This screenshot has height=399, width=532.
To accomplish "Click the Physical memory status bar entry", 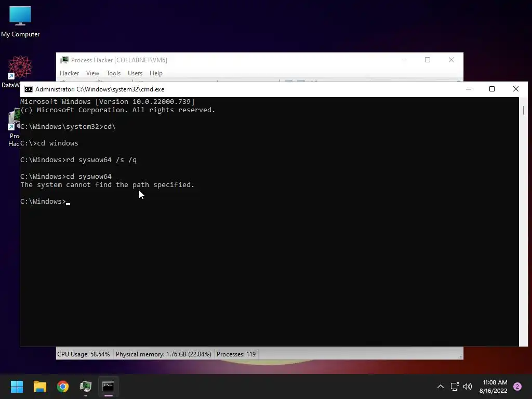I will pyautogui.click(x=164, y=354).
